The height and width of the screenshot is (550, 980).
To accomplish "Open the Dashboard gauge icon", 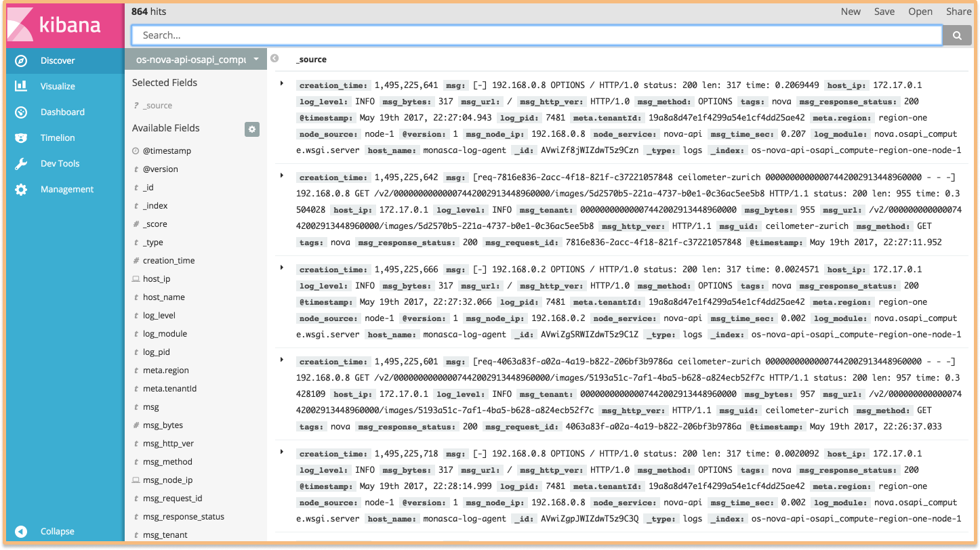I will pyautogui.click(x=21, y=112).
